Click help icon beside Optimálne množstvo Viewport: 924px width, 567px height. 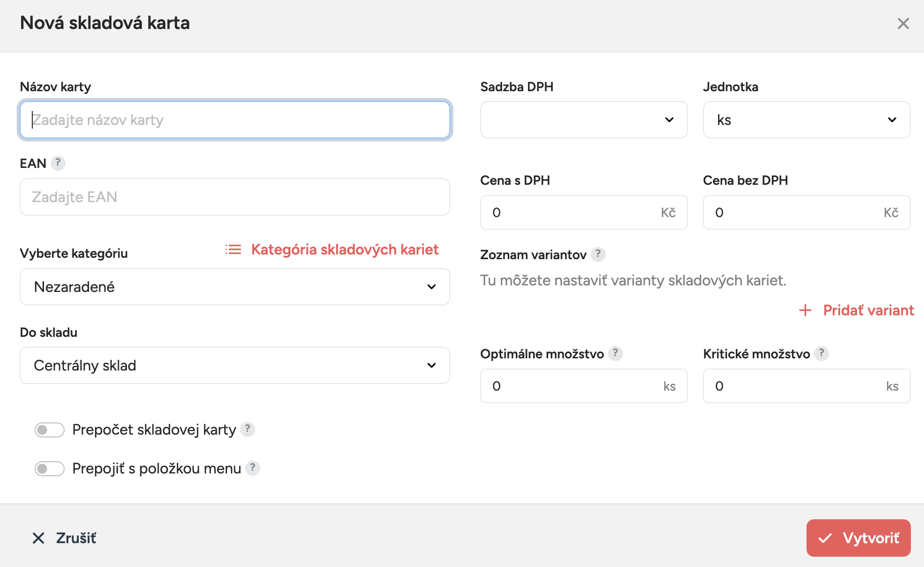tap(616, 353)
